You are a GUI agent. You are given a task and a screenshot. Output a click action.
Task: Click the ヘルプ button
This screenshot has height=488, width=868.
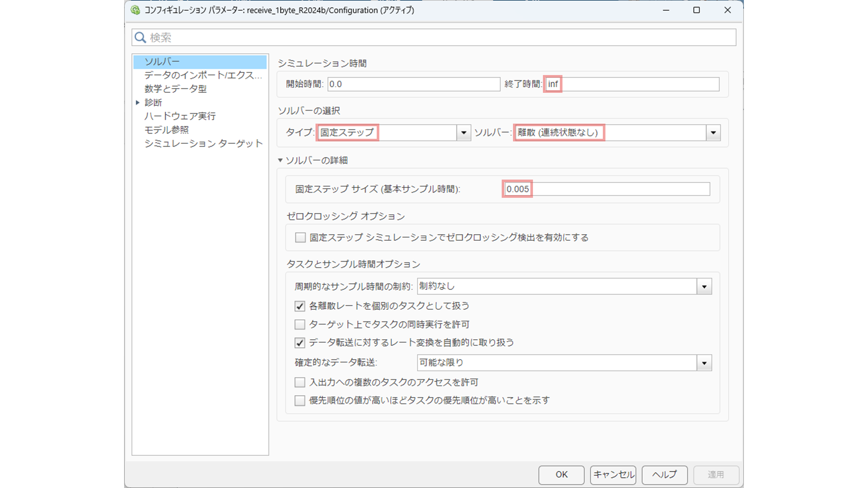664,475
